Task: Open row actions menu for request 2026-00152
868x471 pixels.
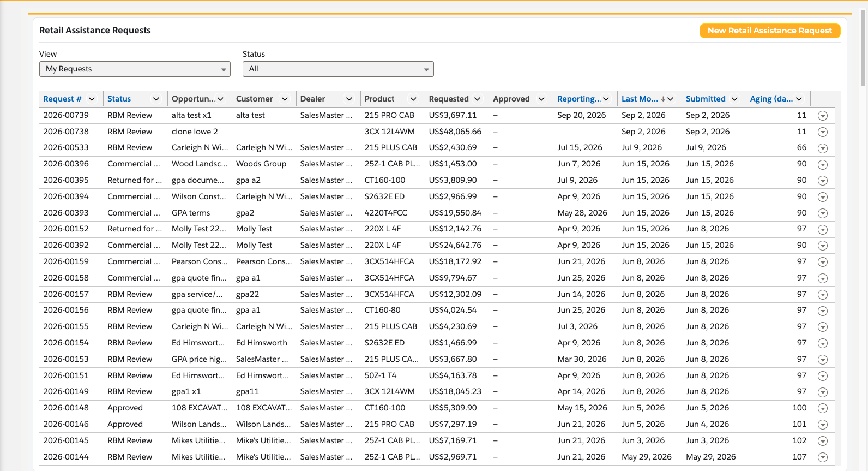Action: (823, 229)
